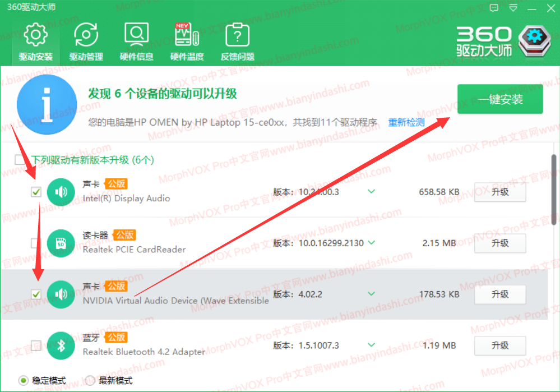Click the driver list vertical scrollbar
This screenshot has width=560, height=392.
coord(554,190)
